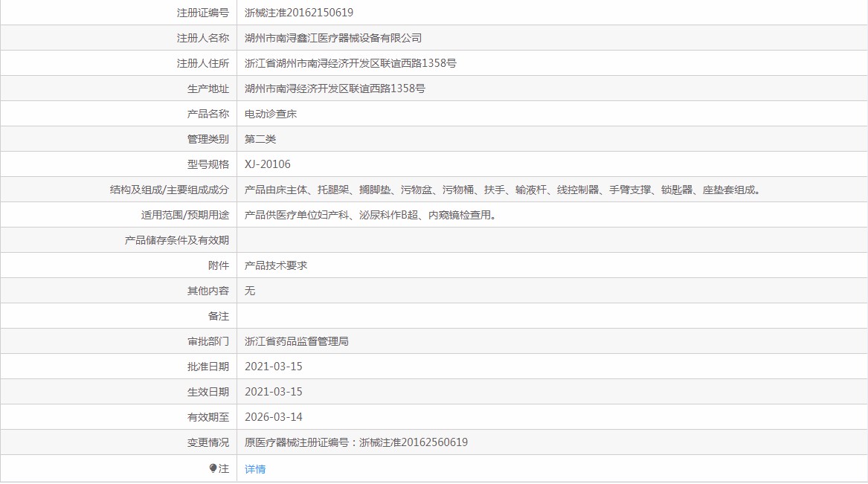Click the 管理类别 label

[208, 139]
